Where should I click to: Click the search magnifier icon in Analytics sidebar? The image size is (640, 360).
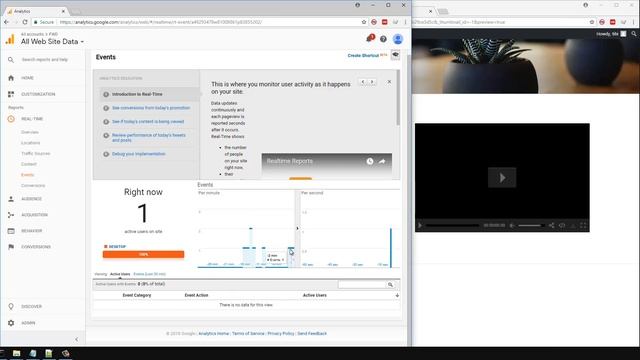coord(11,60)
